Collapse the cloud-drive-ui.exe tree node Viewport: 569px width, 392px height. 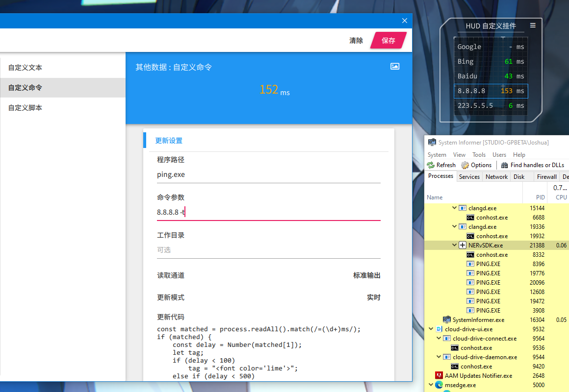431,329
